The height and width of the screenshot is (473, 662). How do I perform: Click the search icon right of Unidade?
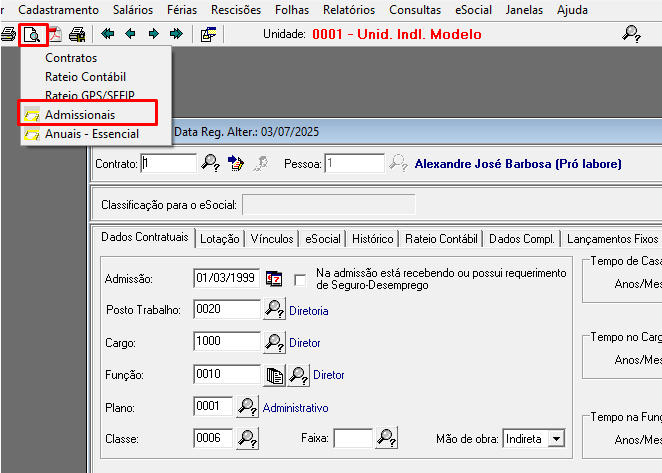[x=631, y=34]
